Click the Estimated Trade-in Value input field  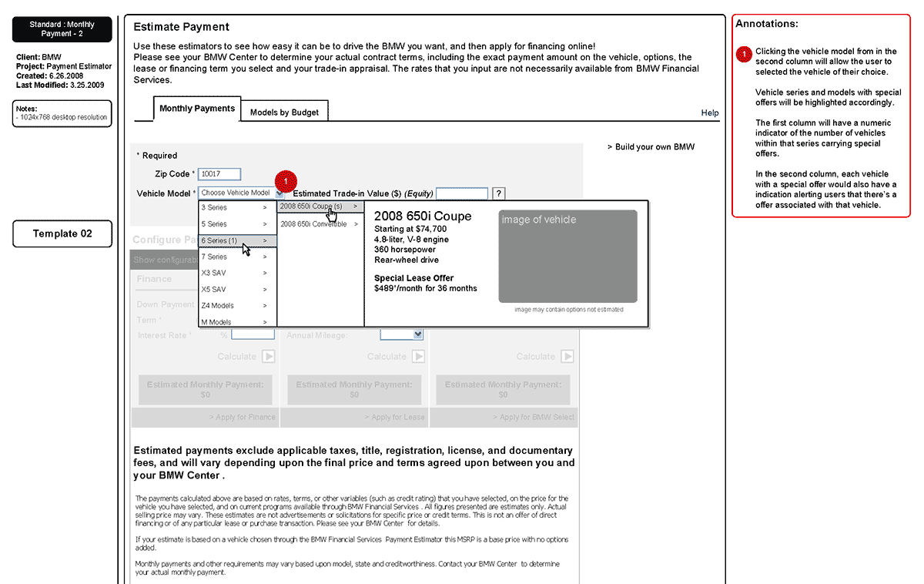click(x=462, y=193)
